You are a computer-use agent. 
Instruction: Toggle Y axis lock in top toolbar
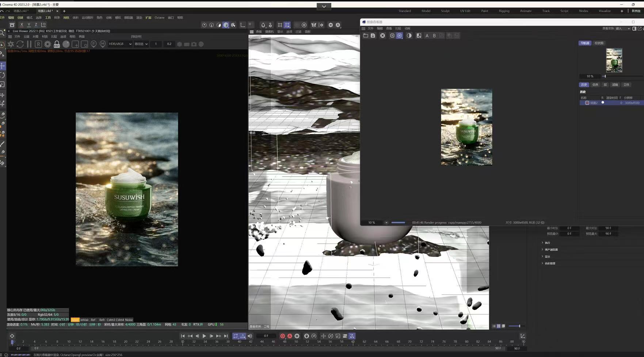click(29, 25)
